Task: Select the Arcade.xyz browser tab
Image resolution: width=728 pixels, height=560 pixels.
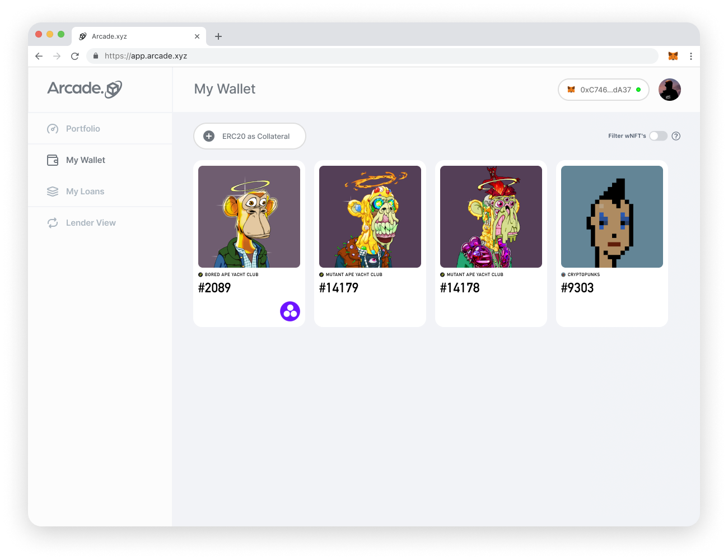Action: (x=139, y=36)
